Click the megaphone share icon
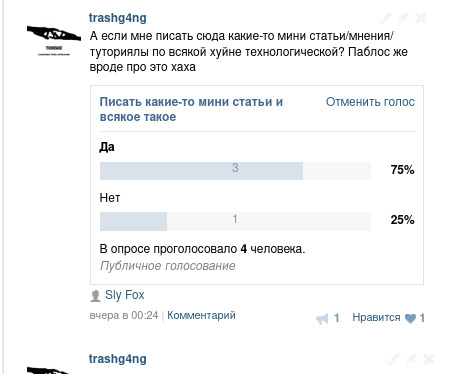Screen dimensions: 476x374 (x=322, y=319)
